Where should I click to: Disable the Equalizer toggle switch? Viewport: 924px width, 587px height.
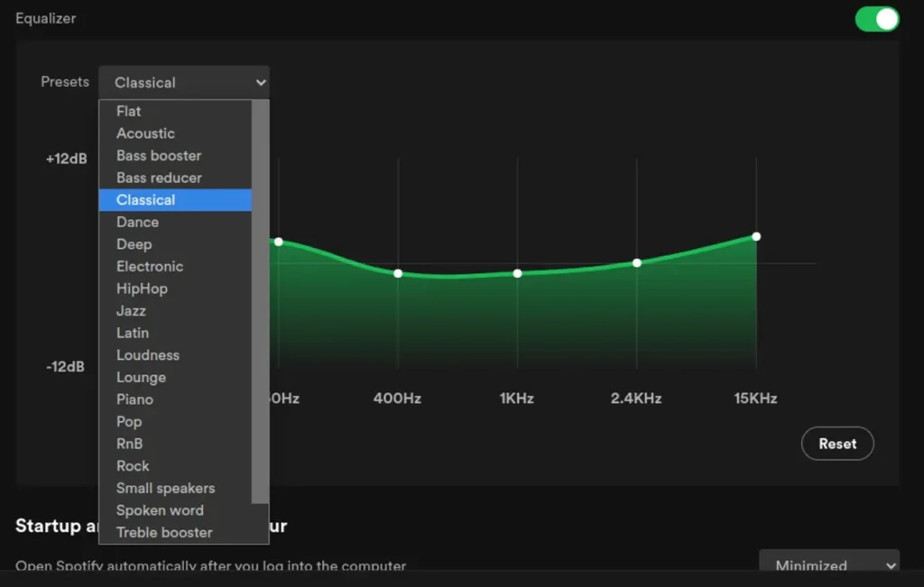tap(874, 18)
